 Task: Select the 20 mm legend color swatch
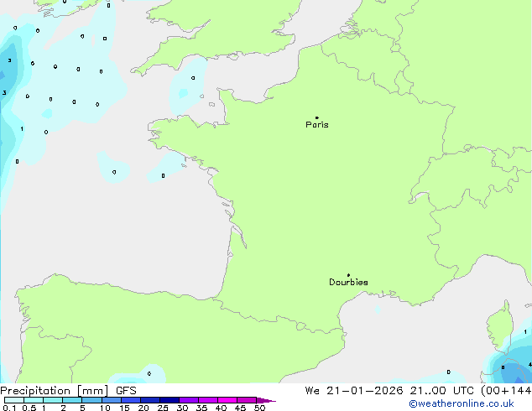point(149,400)
